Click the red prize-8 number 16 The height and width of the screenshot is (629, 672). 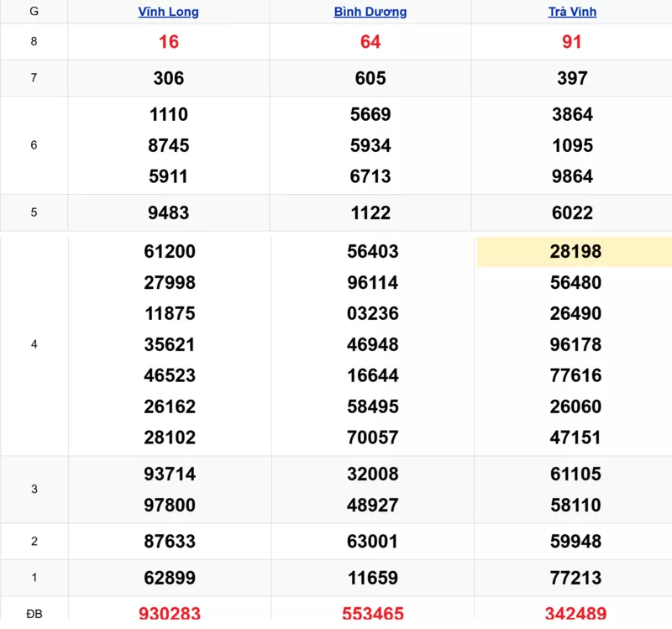pyautogui.click(x=169, y=42)
